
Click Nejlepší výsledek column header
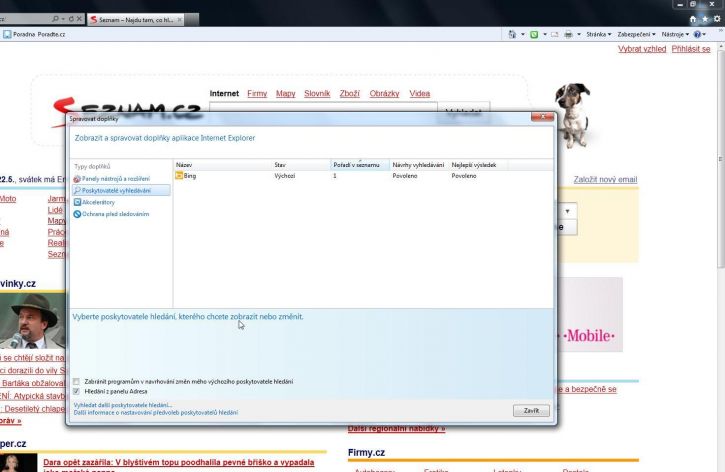point(478,165)
